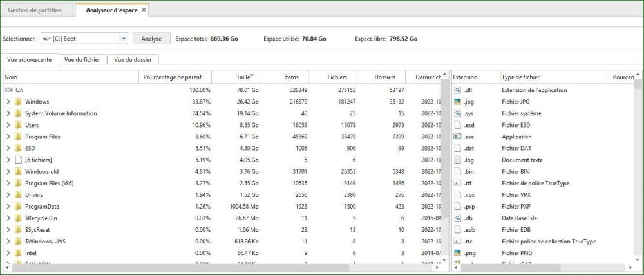Viewport: 644px width, 275px height.
Task: Expand the Windows.old folder node
Action: tap(8, 172)
